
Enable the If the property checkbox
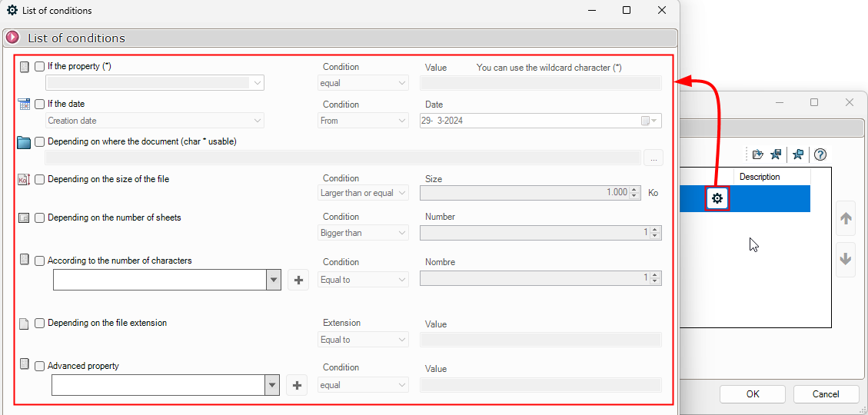(x=39, y=66)
